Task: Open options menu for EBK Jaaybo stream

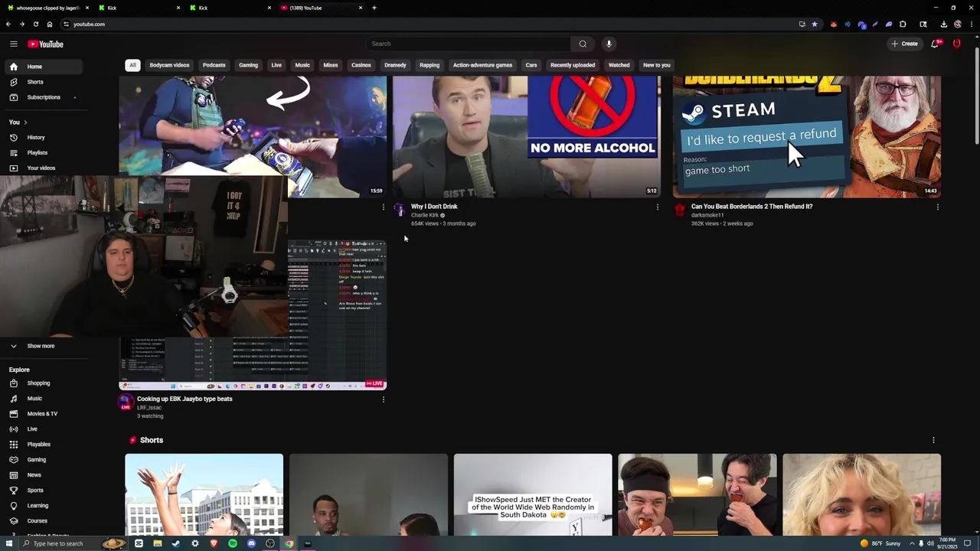Action: point(383,399)
